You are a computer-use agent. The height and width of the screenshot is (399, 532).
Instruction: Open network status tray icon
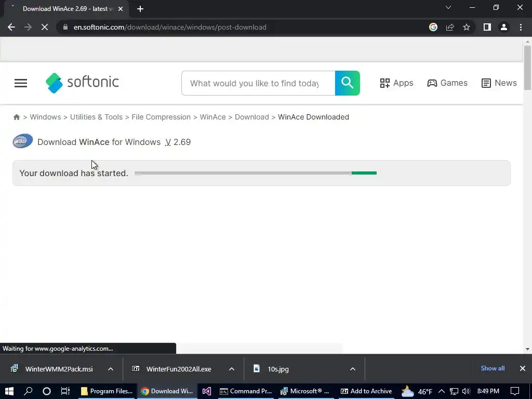tap(454, 391)
